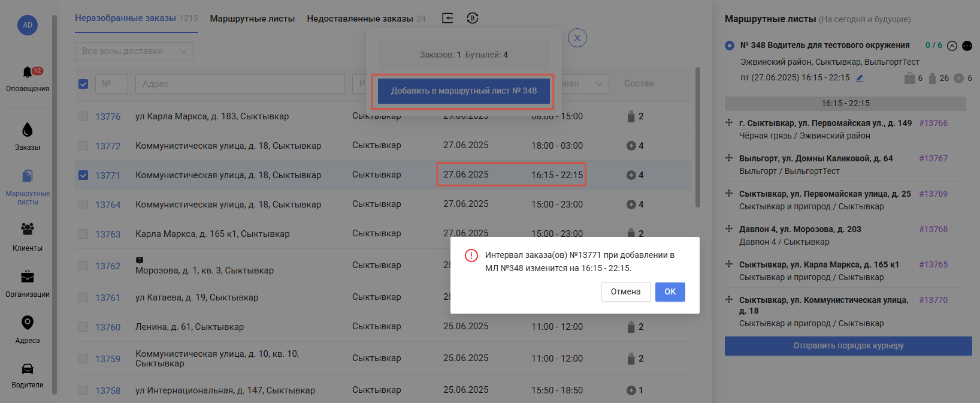Confirm dialog with OK button
The width and height of the screenshot is (980, 403).
pyautogui.click(x=670, y=292)
